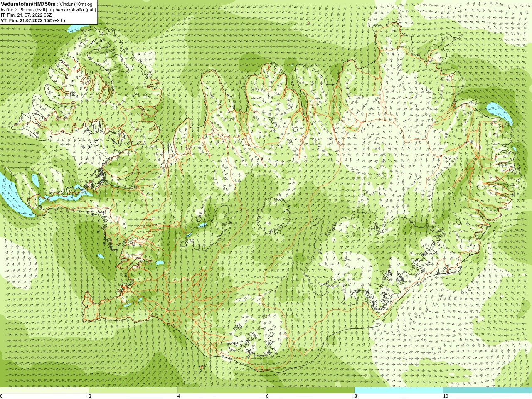532x399 pixels.
Task: Click the IT: Fim. 21. 07. 2022 06Z line
Action: click(x=26, y=15)
